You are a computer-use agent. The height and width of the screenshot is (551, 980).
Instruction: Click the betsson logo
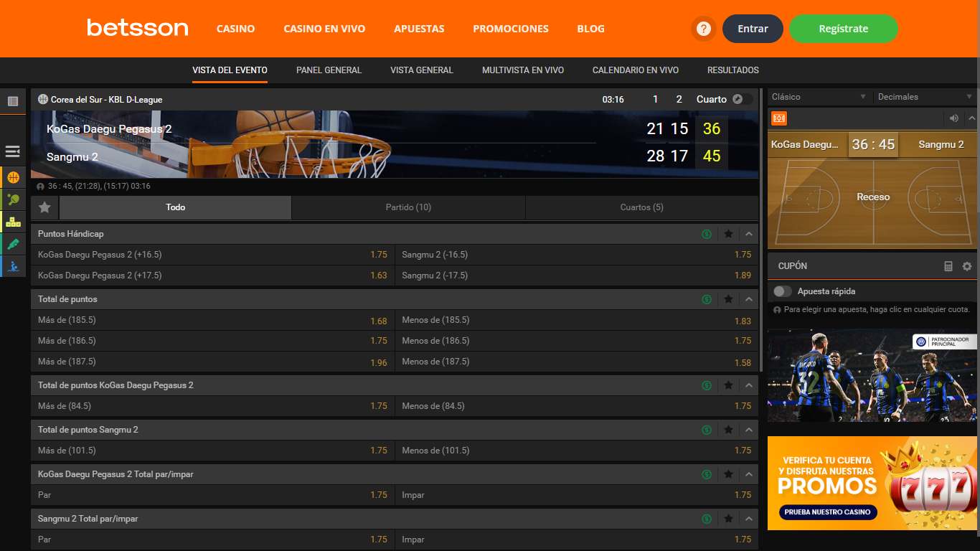[137, 28]
